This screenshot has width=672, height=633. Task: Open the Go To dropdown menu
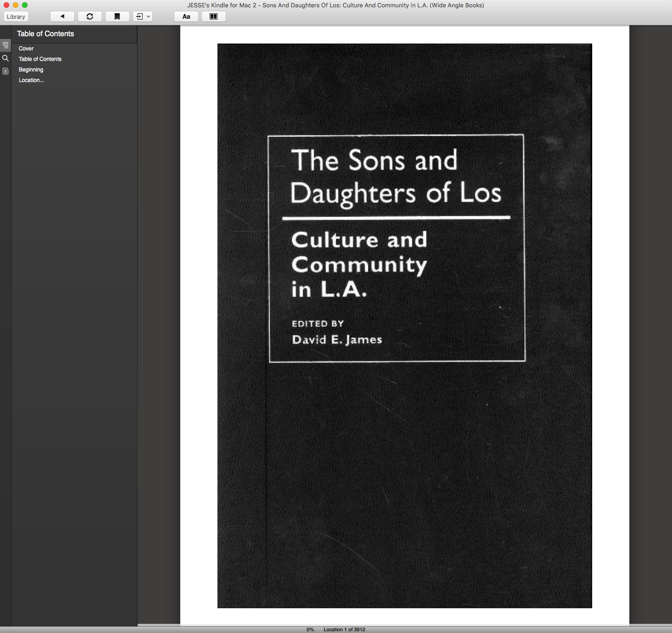143,17
